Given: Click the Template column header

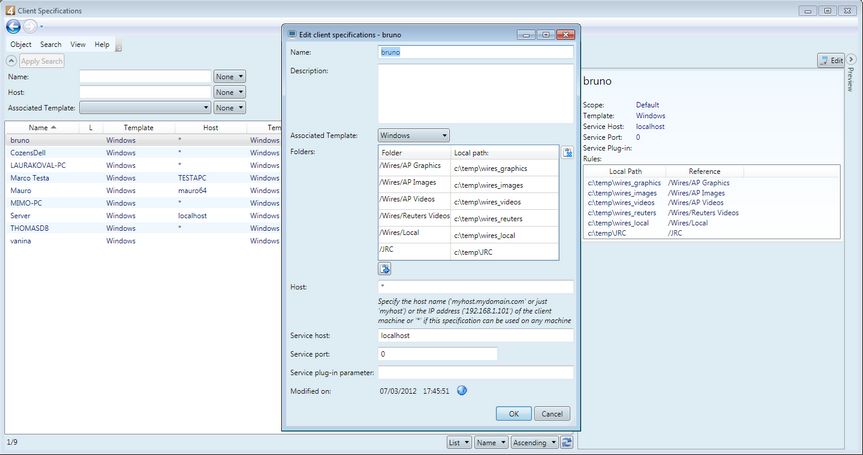Looking at the screenshot, I should [x=138, y=128].
